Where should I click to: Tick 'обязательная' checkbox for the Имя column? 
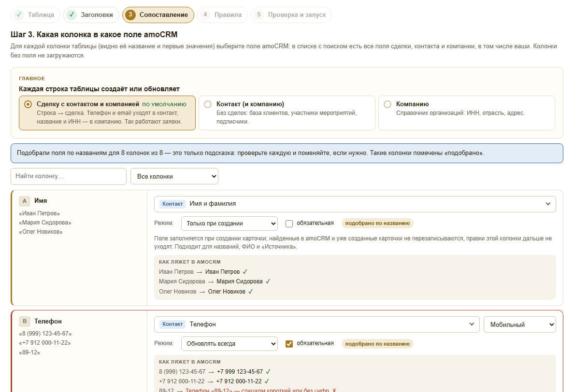289,224
